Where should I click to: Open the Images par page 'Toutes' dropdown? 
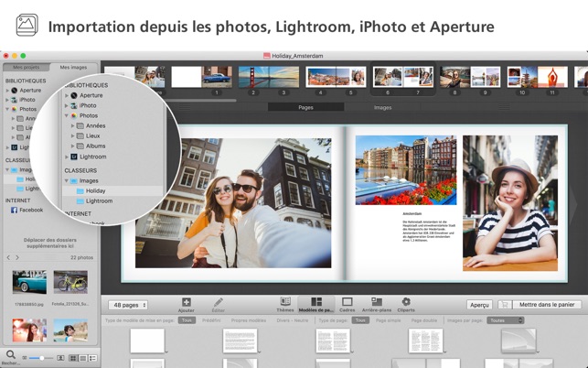(505, 320)
